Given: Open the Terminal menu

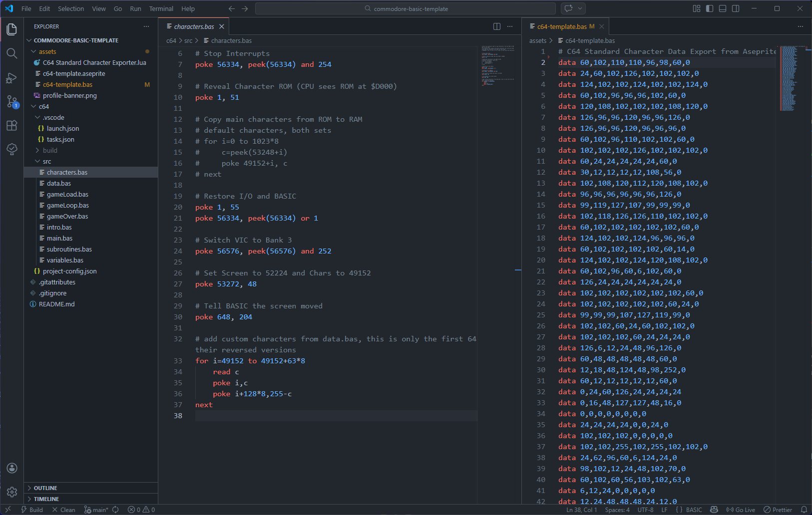Looking at the screenshot, I should [x=161, y=8].
